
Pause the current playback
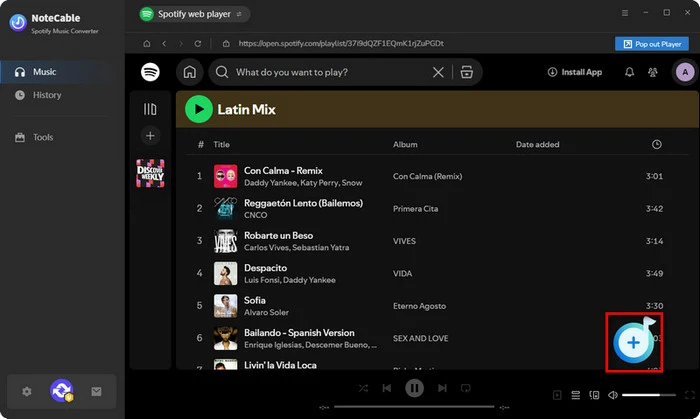[x=414, y=388]
